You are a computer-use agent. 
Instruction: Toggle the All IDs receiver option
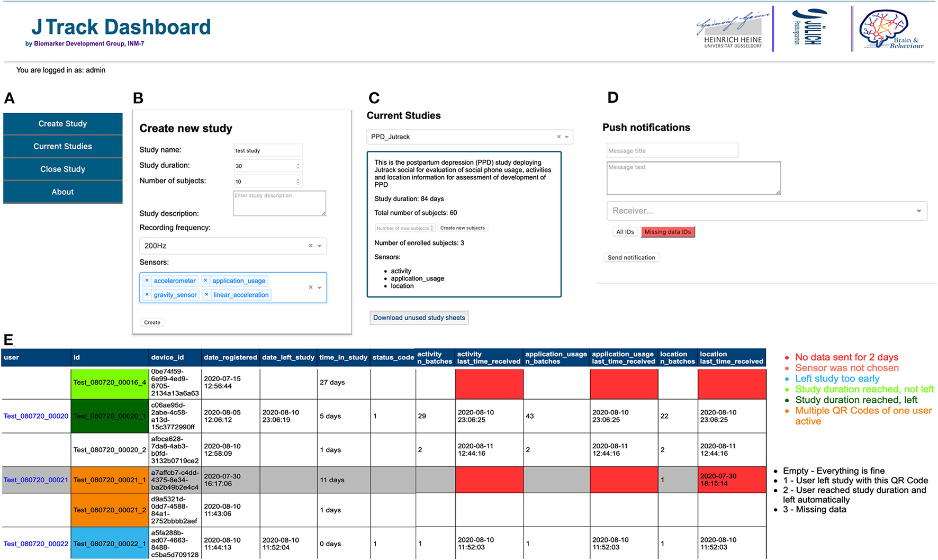(625, 232)
